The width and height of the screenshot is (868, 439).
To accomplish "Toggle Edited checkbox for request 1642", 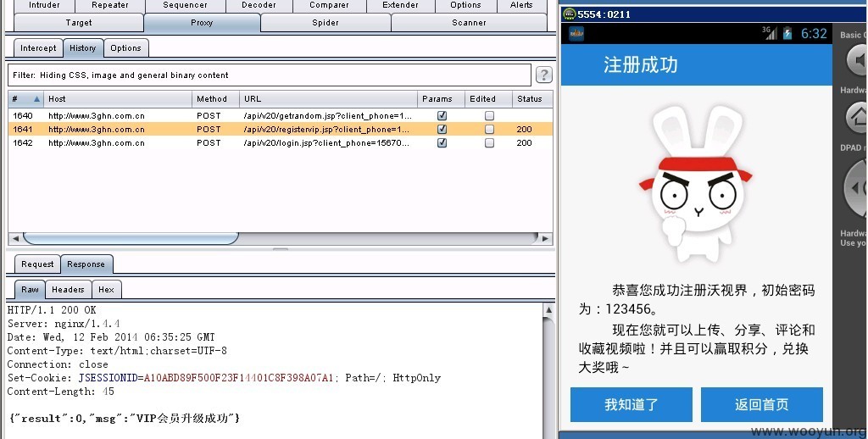I will pyautogui.click(x=489, y=143).
